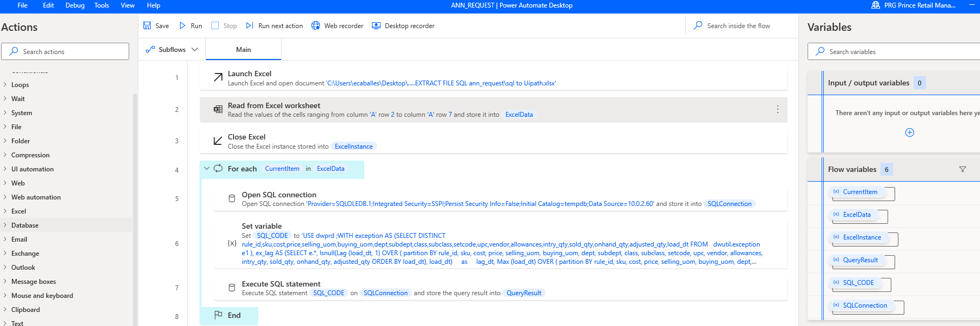
Task: Expand the Message boxes action group
Action: coord(5,281)
